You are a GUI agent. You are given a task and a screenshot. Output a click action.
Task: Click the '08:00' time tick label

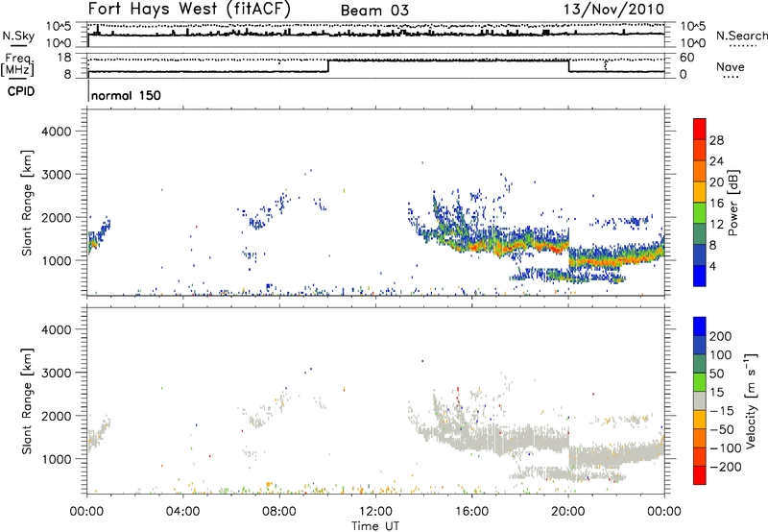[x=279, y=512]
